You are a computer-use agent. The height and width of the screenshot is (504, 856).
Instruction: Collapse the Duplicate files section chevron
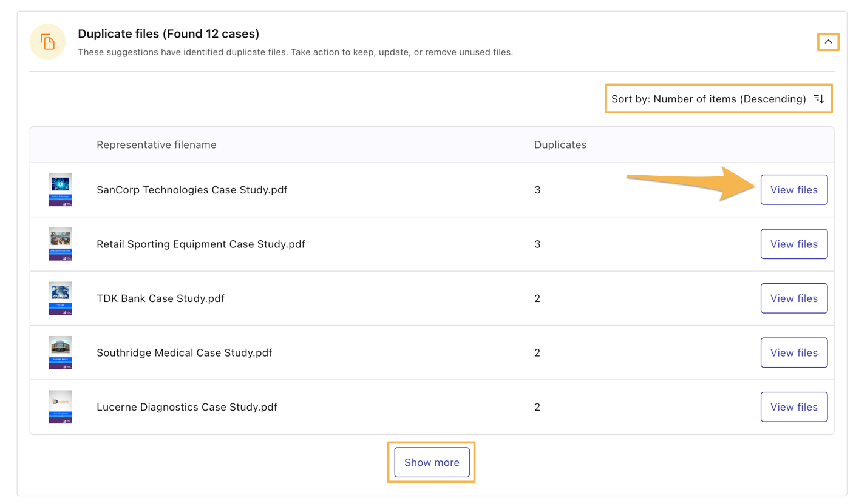pyautogui.click(x=828, y=42)
